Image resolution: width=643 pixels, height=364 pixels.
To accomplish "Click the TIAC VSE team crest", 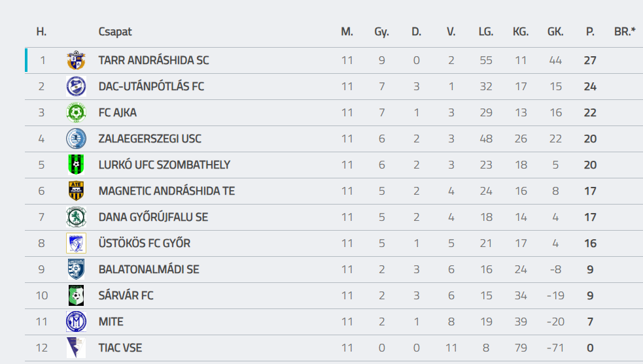I will 76,348.
